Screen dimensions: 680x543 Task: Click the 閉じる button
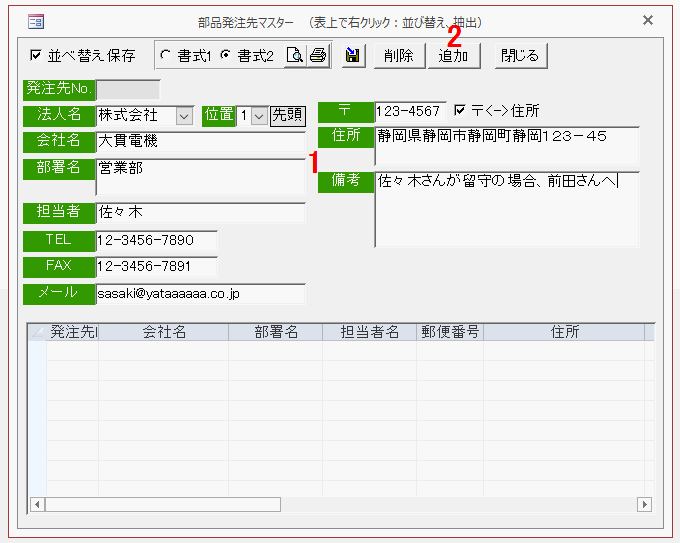pyautogui.click(x=520, y=56)
